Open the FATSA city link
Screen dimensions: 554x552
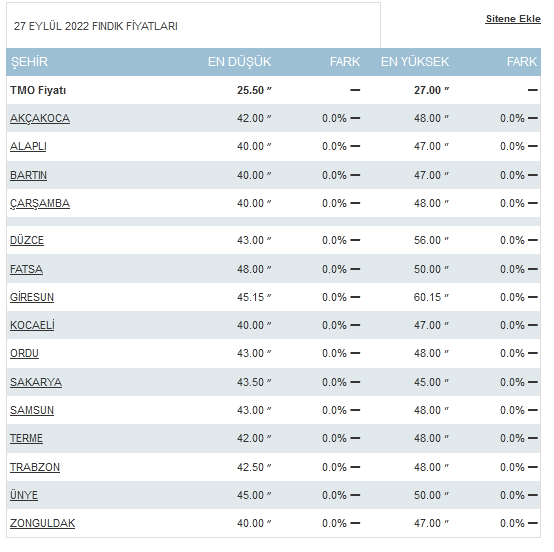tap(26, 269)
